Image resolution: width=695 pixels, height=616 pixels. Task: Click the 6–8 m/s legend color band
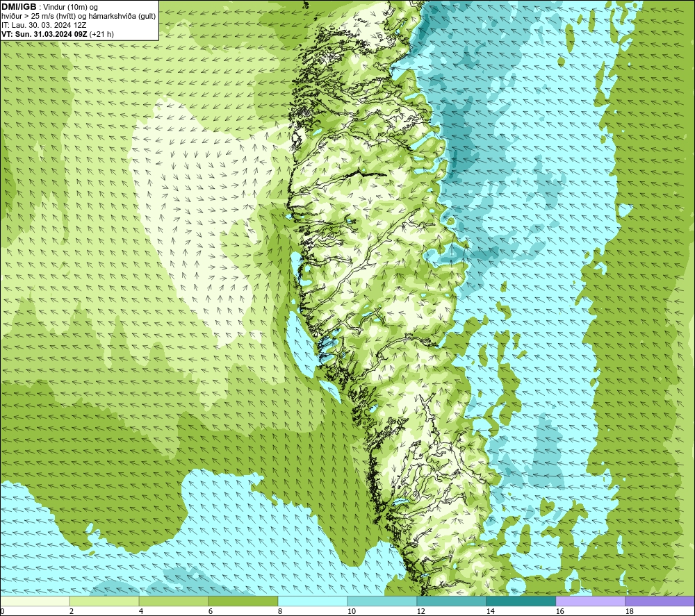coord(243,601)
